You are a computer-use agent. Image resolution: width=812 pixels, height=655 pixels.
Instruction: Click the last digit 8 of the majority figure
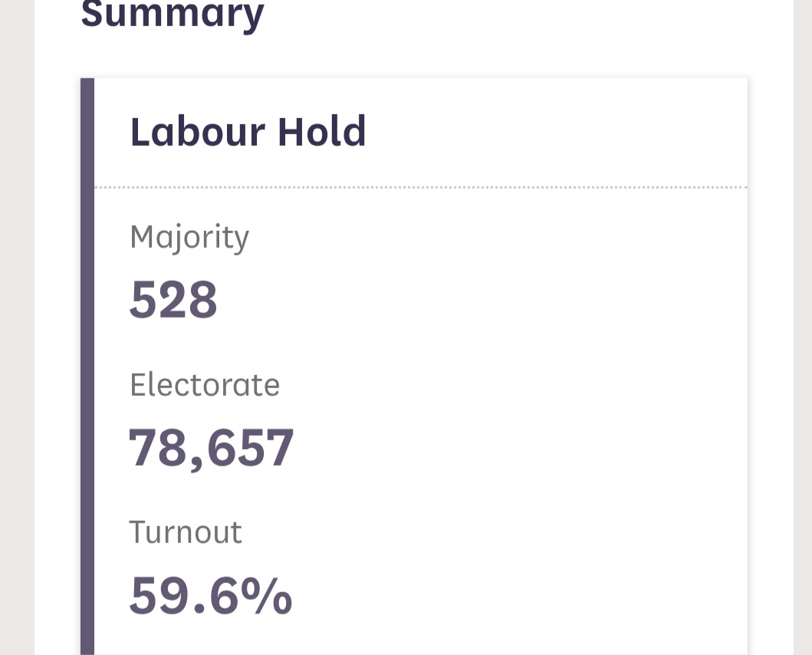point(203,299)
